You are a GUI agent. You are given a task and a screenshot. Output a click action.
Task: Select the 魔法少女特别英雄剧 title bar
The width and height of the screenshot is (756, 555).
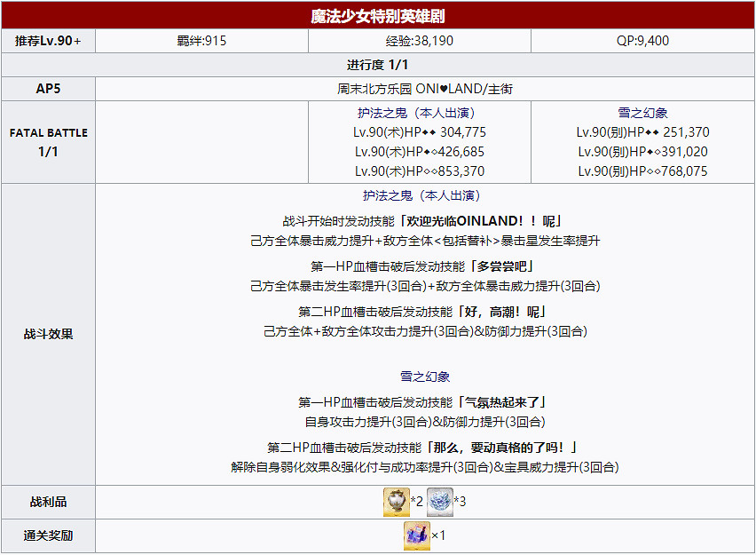378,12
